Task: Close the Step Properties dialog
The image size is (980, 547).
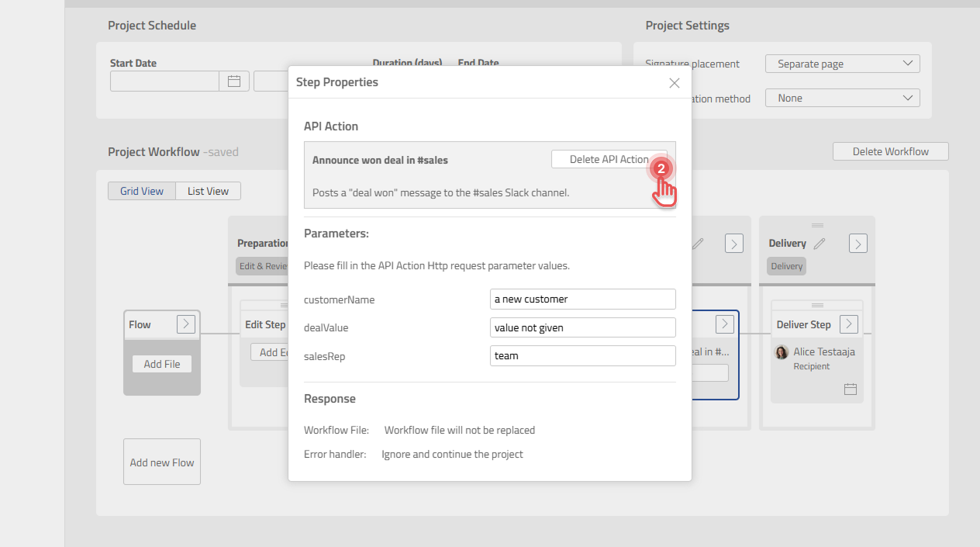Action: (674, 83)
